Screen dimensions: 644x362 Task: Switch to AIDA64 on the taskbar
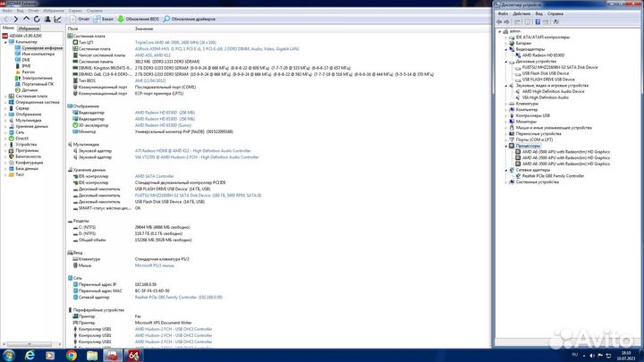point(133,356)
